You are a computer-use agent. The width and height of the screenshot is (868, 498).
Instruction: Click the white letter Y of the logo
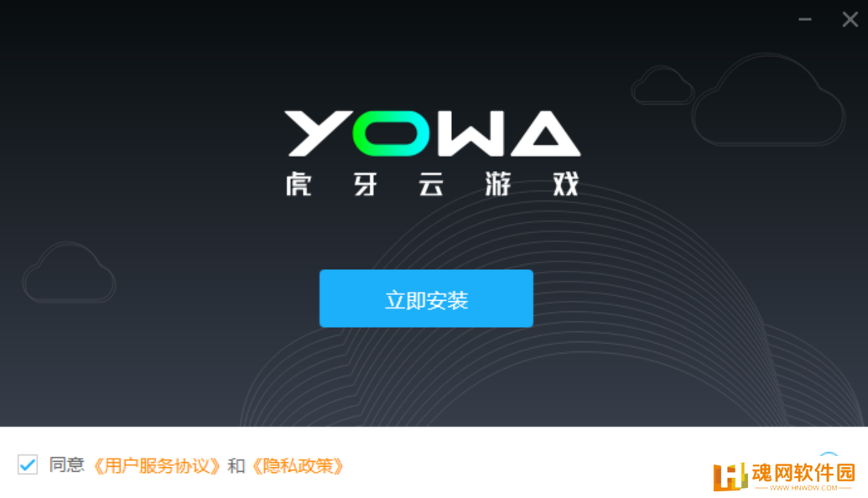click(319, 133)
